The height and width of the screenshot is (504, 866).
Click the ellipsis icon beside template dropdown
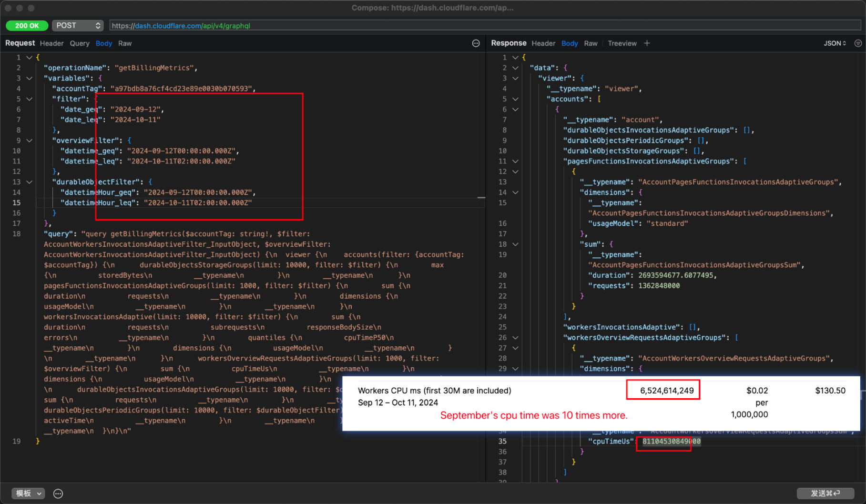point(58,494)
